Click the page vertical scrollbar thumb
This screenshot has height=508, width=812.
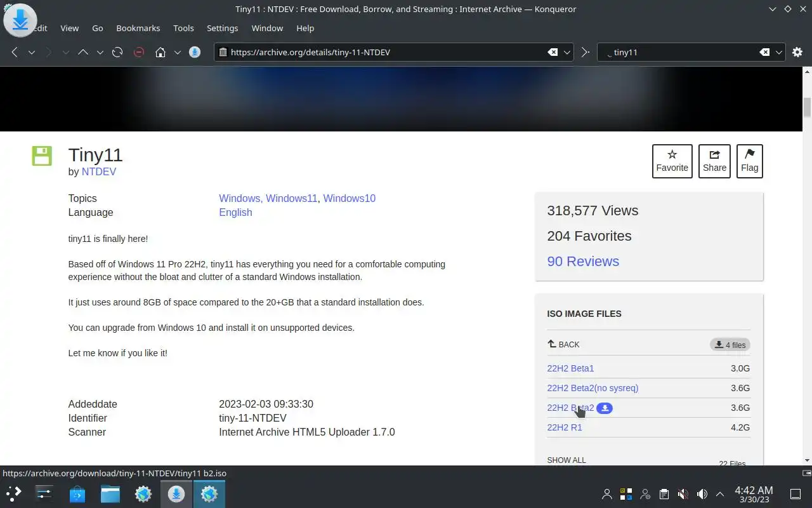click(807, 107)
